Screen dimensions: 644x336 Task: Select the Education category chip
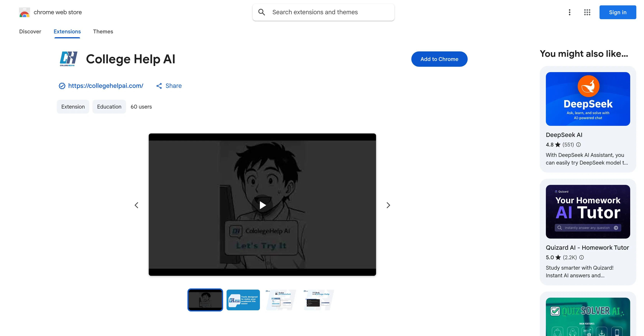tap(109, 107)
